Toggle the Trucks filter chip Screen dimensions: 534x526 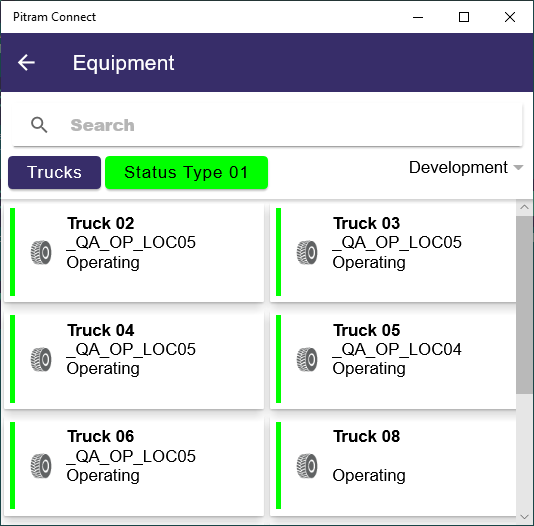click(54, 172)
